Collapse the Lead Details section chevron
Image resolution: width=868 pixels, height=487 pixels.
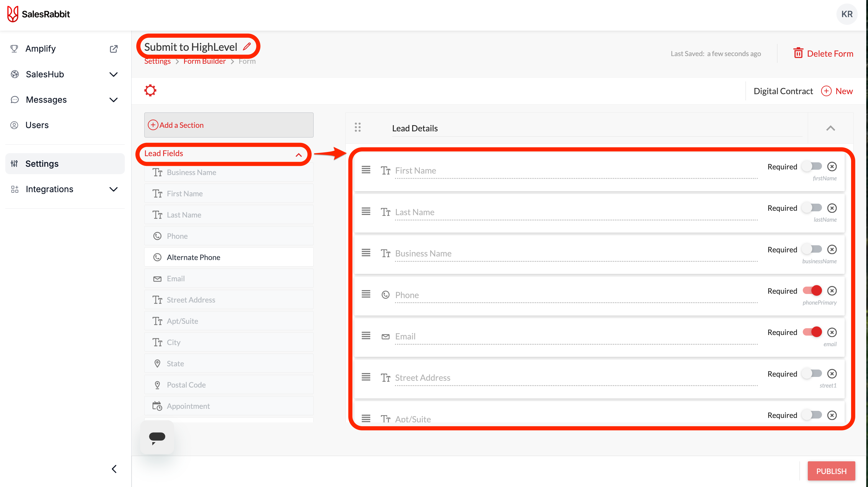pyautogui.click(x=831, y=128)
